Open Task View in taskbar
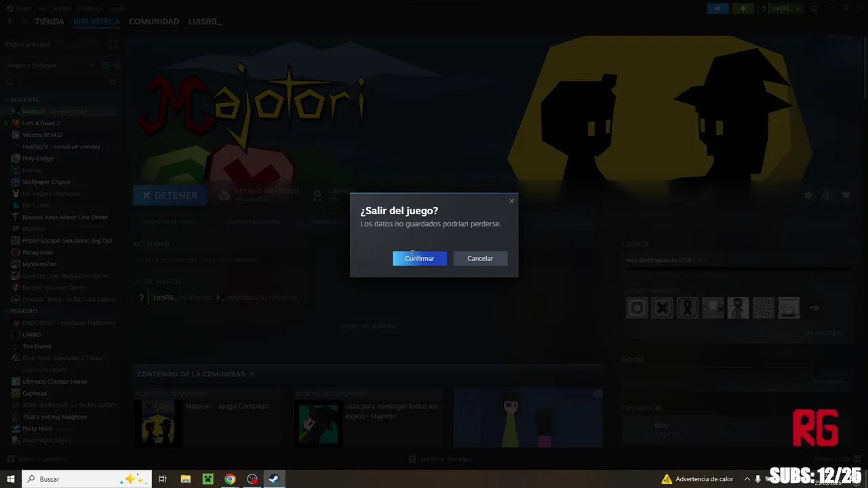Screen dimensions: 868x488 tap(163, 479)
